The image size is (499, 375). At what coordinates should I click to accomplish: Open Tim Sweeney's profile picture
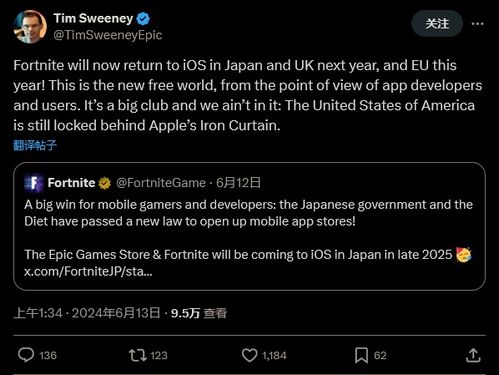pos(30,27)
